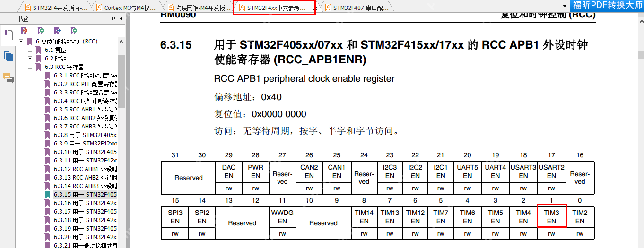644x248 pixels.
Task: Click the 福昕PDF转换大师 button
Action: [x=607, y=6]
